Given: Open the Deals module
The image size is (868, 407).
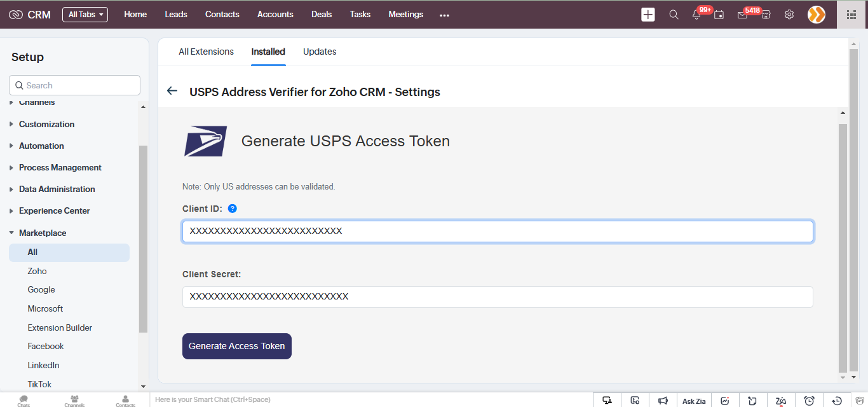Looking at the screenshot, I should pyautogui.click(x=322, y=15).
